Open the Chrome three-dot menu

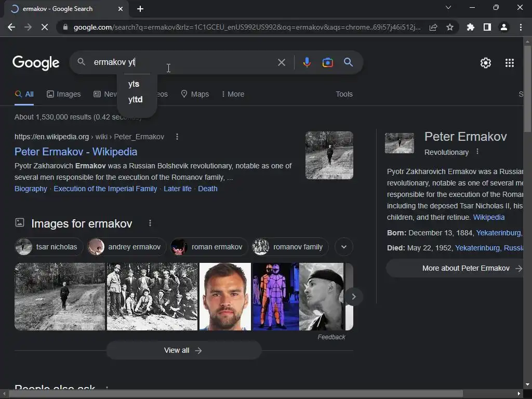pos(521,27)
